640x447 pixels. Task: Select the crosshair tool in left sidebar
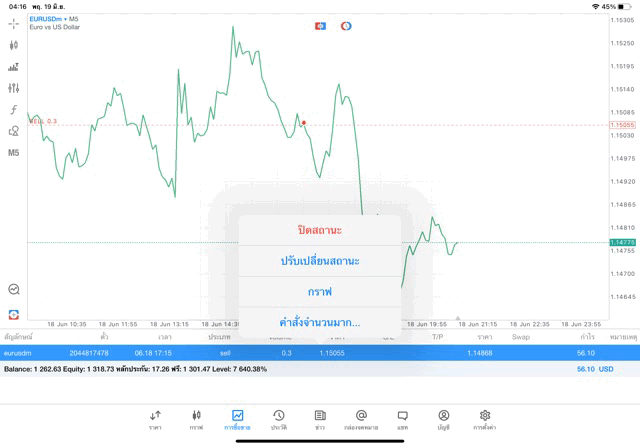(x=13, y=22)
